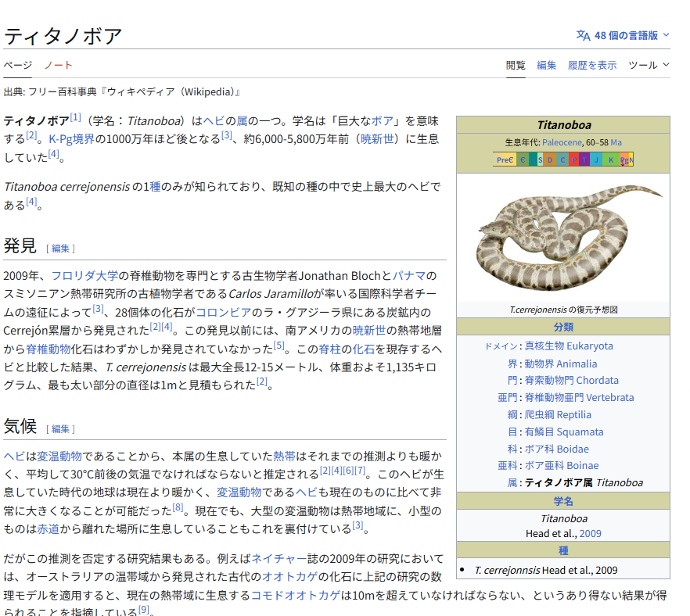
Task: Click the 閲覧 tab
Action: click(x=516, y=65)
